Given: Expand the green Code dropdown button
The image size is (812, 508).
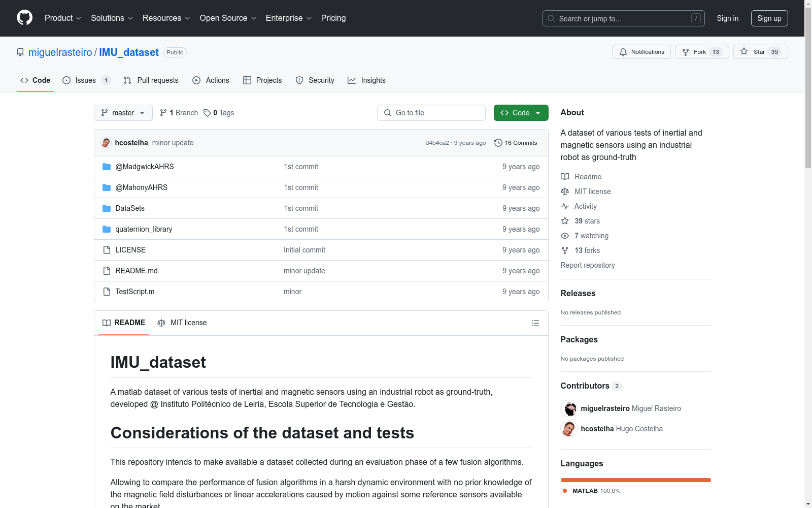Looking at the screenshot, I should (521, 113).
